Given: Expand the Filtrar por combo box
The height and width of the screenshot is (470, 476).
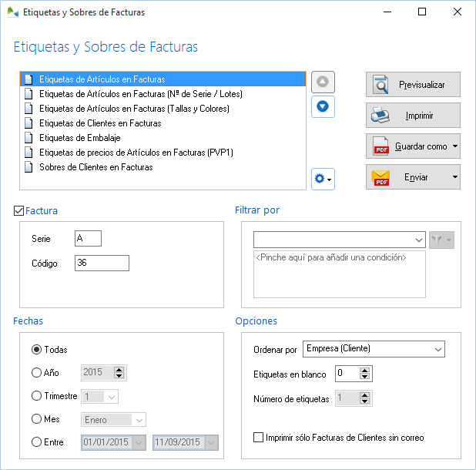Looking at the screenshot, I should 418,240.
